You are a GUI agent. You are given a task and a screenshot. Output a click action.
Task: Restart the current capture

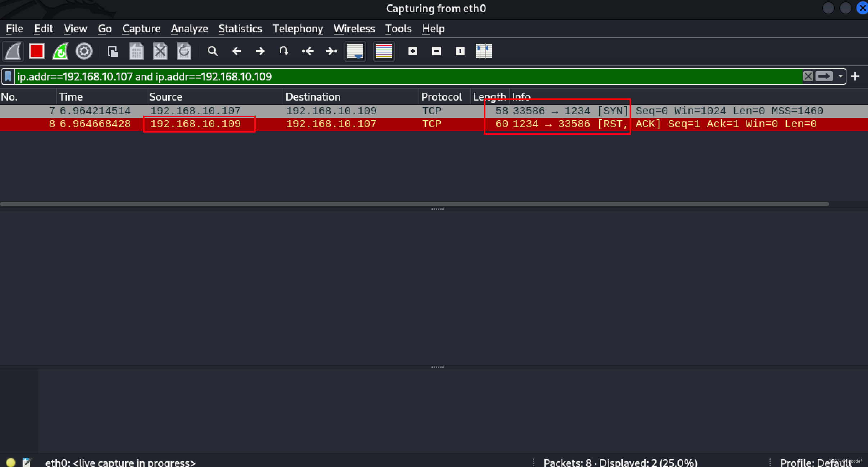point(60,51)
